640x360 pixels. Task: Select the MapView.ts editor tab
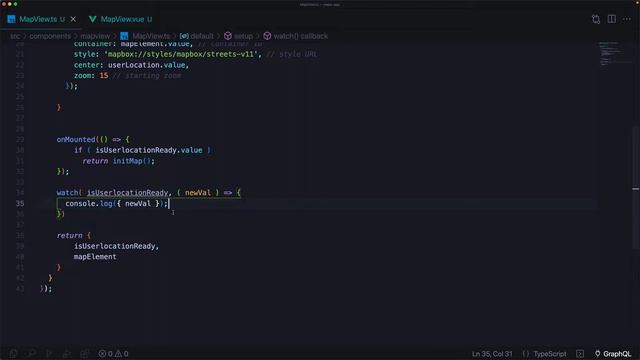pos(41,19)
